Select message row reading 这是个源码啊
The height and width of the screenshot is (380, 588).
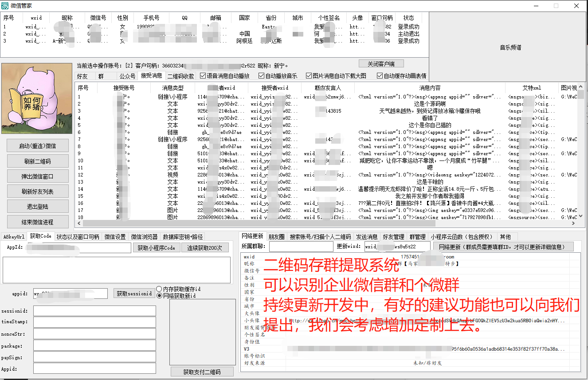point(326,104)
